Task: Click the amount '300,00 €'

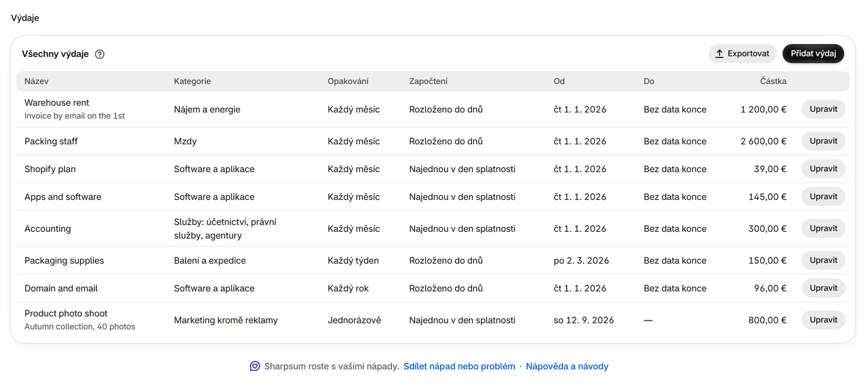Action: click(768, 228)
